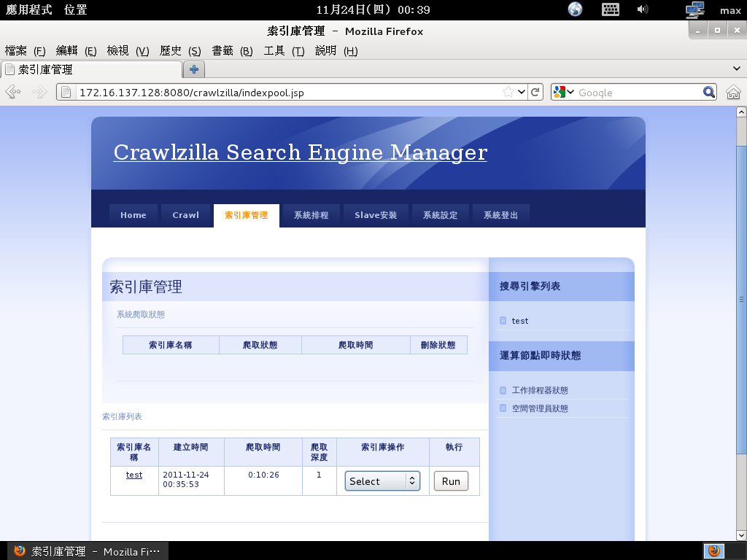Click the Google search input field
The width and height of the screenshot is (747, 560).
(639, 93)
